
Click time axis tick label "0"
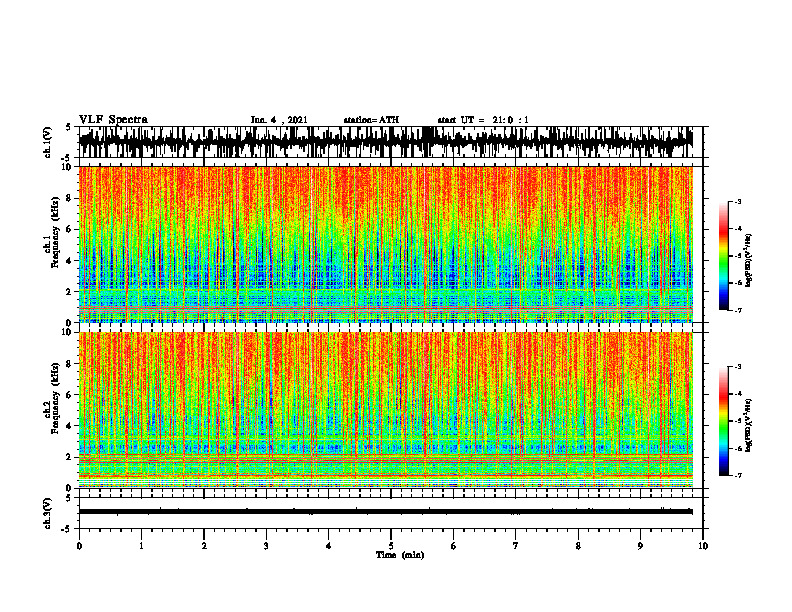click(x=79, y=546)
